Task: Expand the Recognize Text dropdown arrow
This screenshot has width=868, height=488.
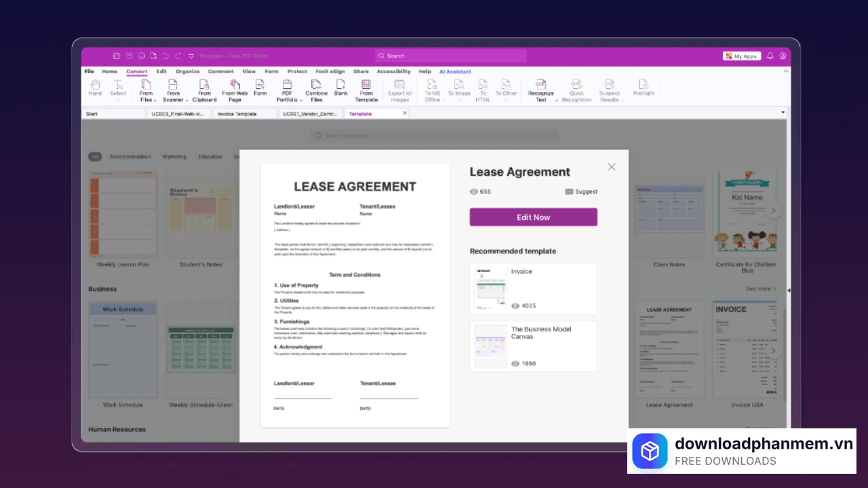Action: tap(557, 100)
